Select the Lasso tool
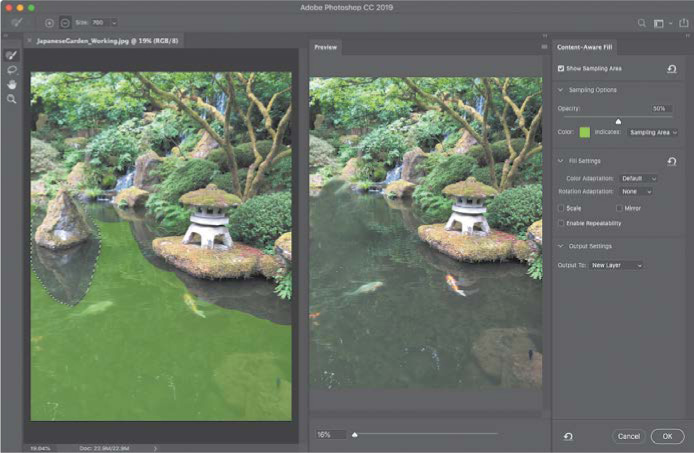 [11, 70]
